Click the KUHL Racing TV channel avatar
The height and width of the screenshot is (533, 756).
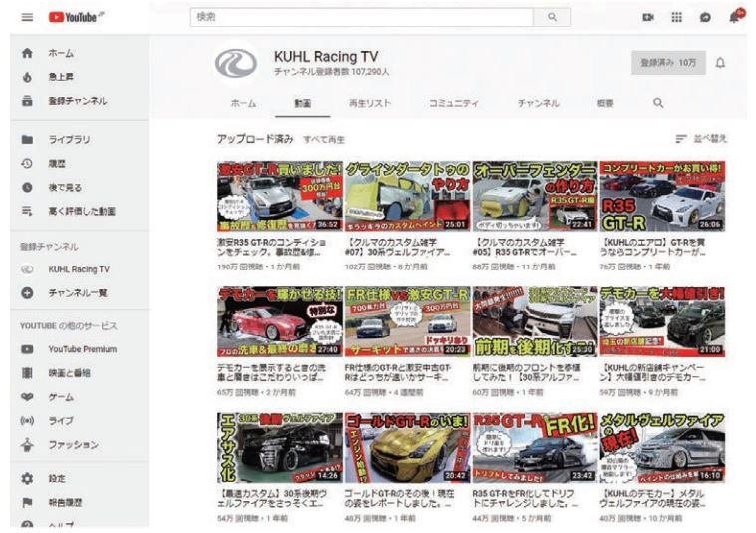(x=236, y=63)
